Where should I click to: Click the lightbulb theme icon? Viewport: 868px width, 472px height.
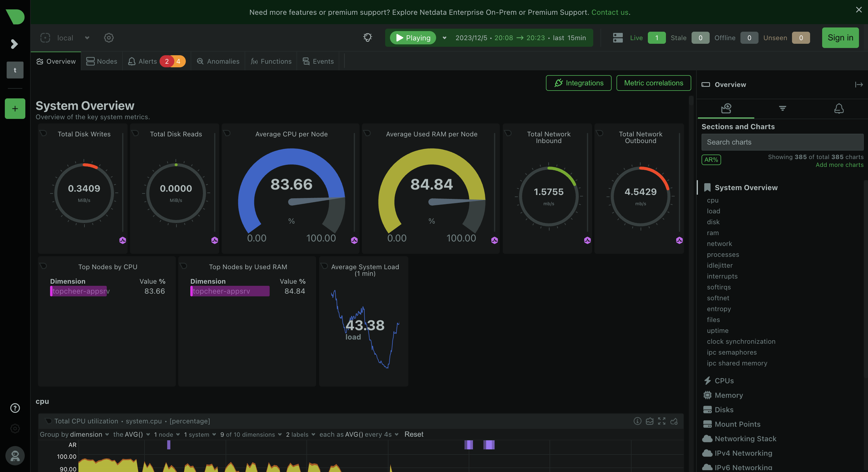tap(368, 37)
